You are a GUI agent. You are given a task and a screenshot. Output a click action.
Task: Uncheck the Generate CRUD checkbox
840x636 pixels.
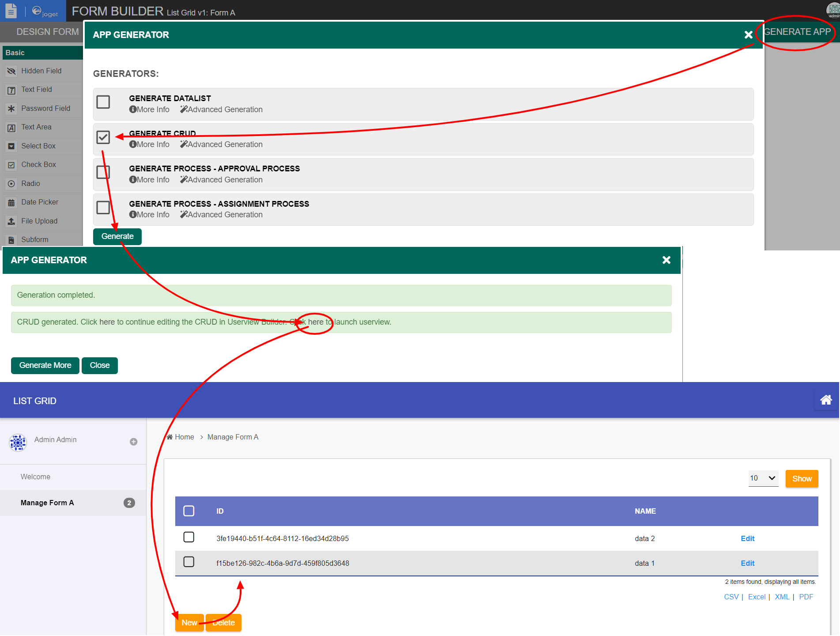coord(103,137)
